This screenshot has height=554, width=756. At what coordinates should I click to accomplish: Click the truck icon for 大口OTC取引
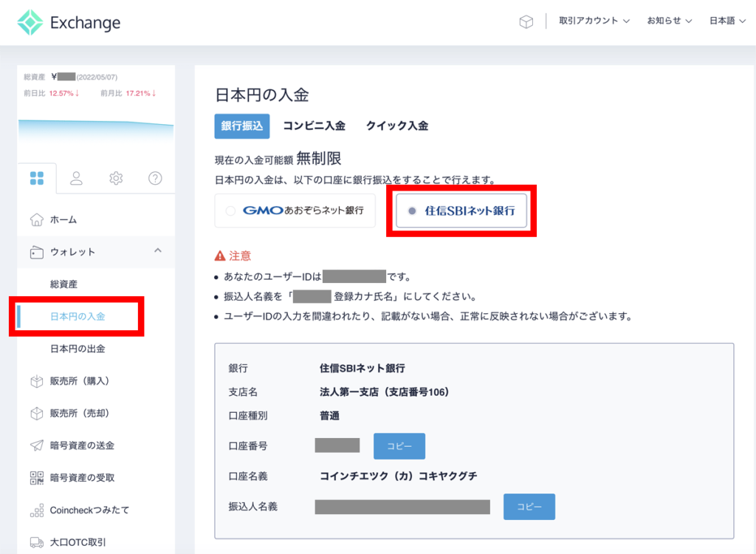point(37,542)
